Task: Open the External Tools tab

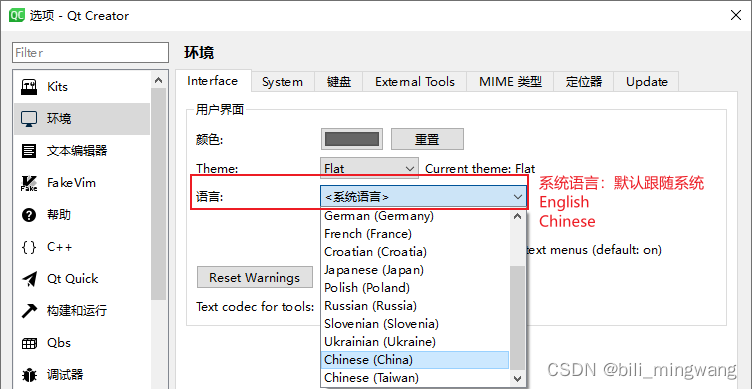Action: pos(415,82)
